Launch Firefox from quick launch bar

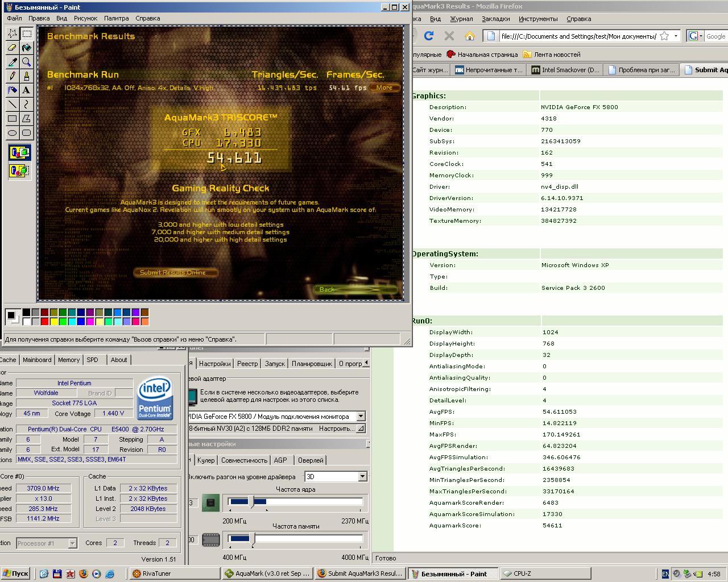tap(83, 573)
